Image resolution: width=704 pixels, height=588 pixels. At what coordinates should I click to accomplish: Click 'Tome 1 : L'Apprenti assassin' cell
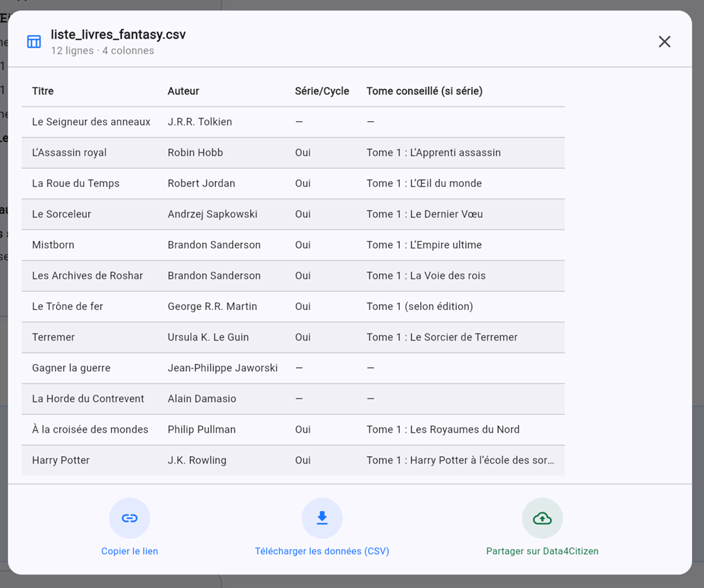click(x=433, y=153)
